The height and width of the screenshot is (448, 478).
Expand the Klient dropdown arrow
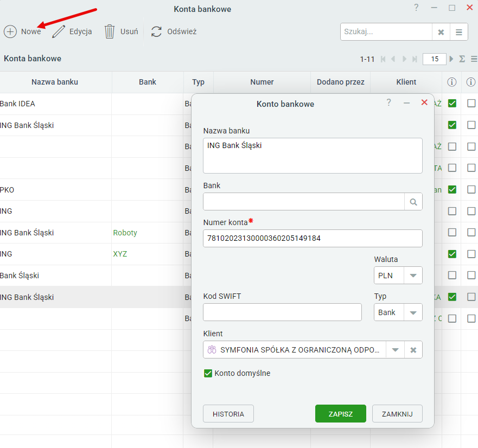pyautogui.click(x=395, y=350)
